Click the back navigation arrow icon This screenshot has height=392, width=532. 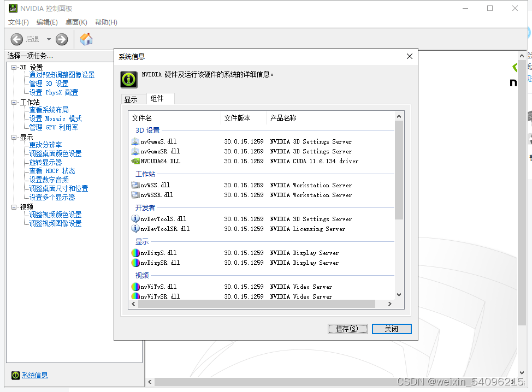pyautogui.click(x=16, y=39)
